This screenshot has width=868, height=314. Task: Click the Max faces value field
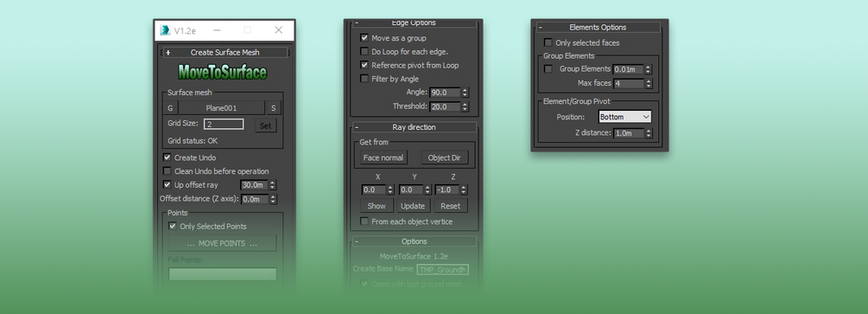[629, 84]
